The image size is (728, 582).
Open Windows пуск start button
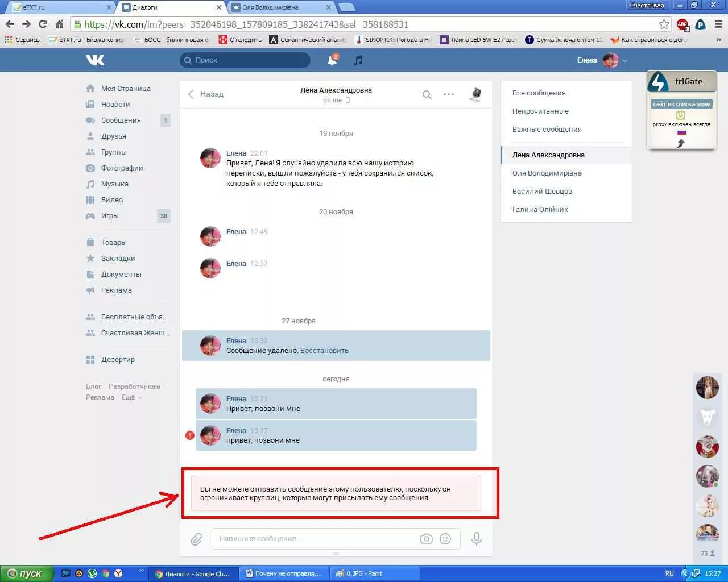pos(26,573)
